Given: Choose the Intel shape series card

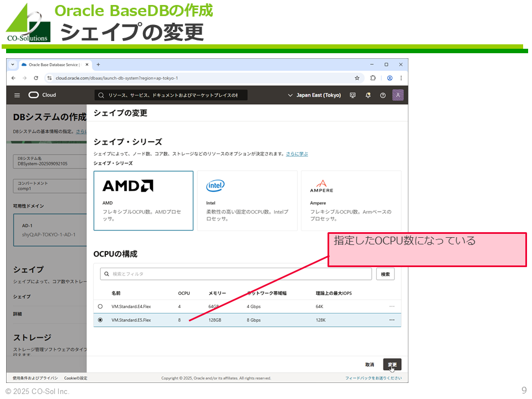Looking at the screenshot, I should [247, 201].
